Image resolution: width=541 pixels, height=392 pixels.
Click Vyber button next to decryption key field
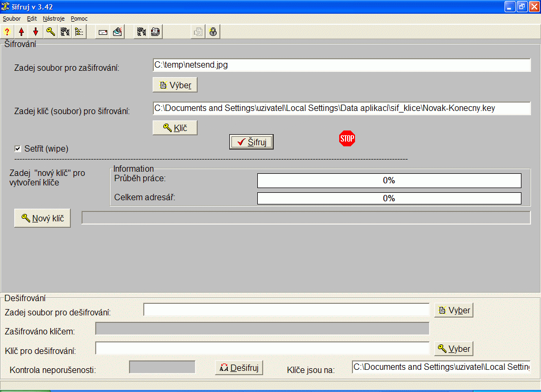pyautogui.click(x=453, y=349)
